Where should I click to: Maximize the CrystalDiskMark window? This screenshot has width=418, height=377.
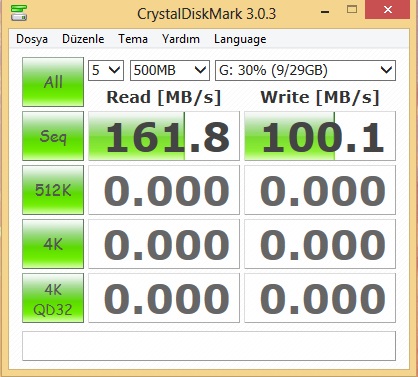pos(352,10)
